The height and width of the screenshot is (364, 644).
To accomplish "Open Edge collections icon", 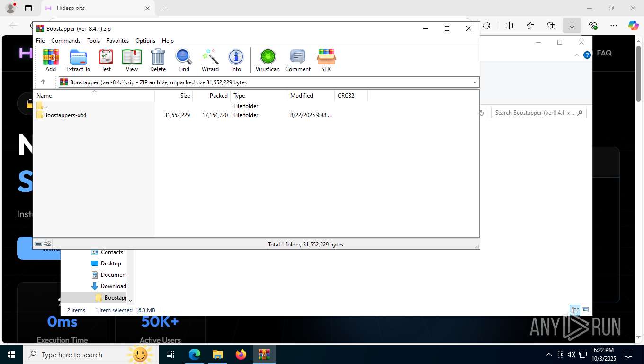I will (551, 26).
